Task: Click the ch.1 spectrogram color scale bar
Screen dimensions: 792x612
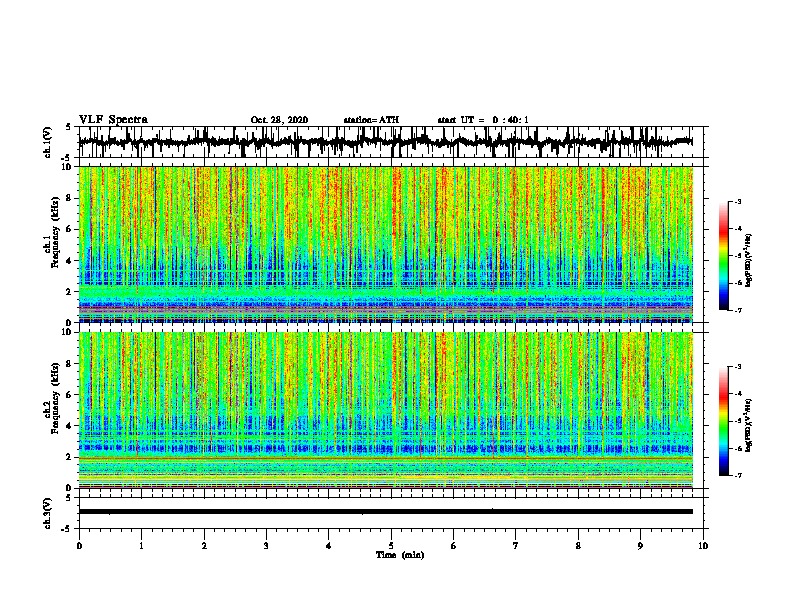Action: click(723, 255)
